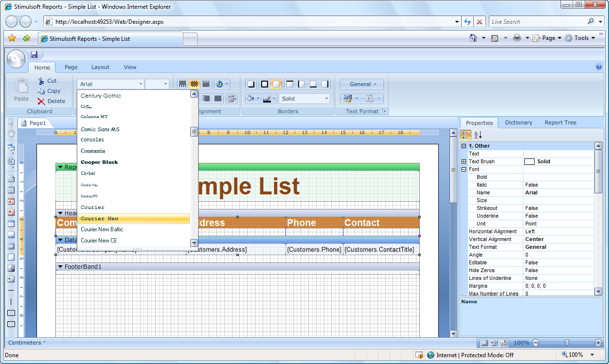The width and height of the screenshot is (609, 364).
Task: Toggle justify text alignment
Action: click(x=218, y=99)
